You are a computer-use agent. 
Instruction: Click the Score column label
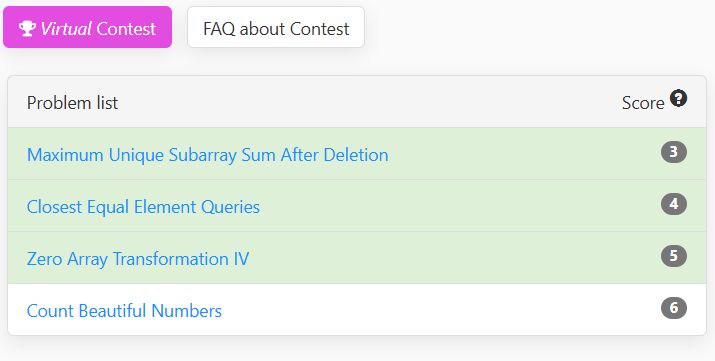coord(643,103)
